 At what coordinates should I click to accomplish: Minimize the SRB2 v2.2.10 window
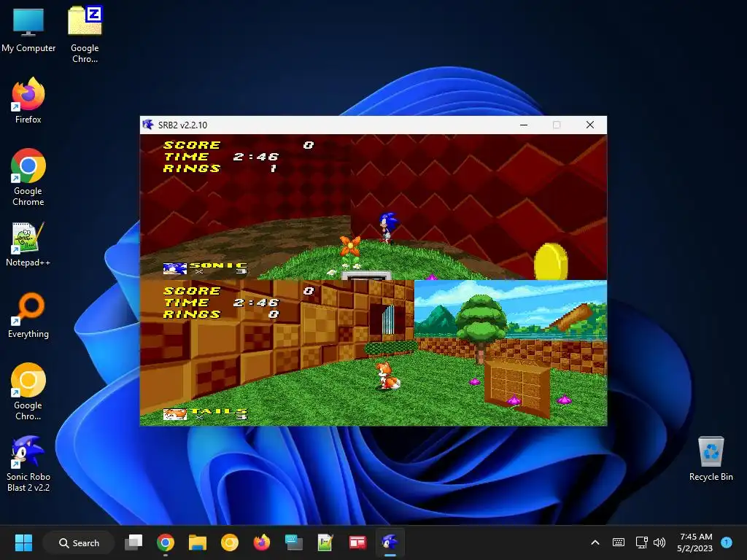click(524, 125)
